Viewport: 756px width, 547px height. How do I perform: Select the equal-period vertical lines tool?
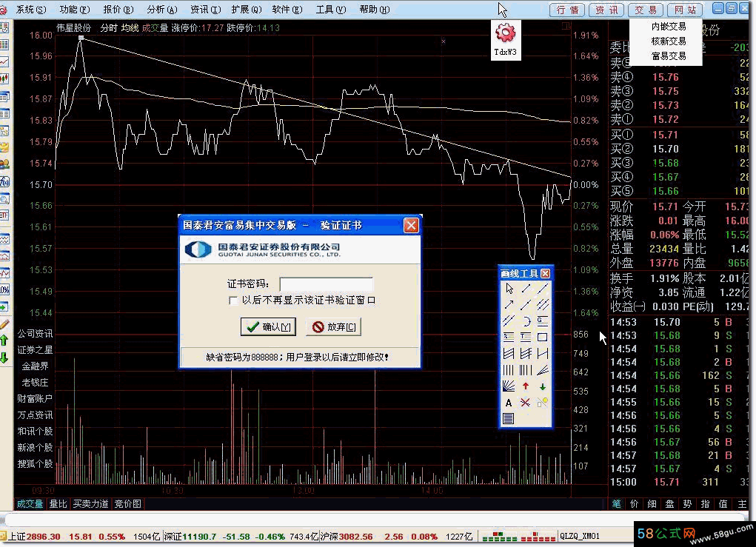pyautogui.click(x=509, y=370)
